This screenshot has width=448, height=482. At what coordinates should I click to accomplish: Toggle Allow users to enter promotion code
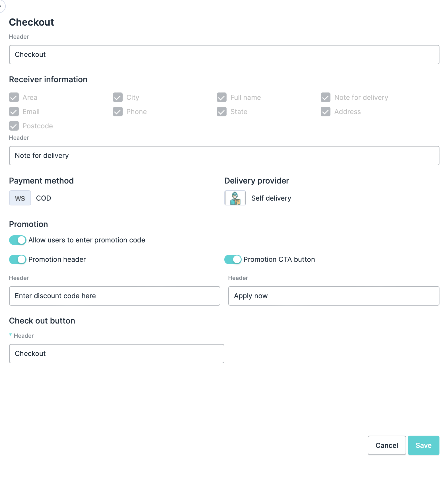pyautogui.click(x=18, y=240)
